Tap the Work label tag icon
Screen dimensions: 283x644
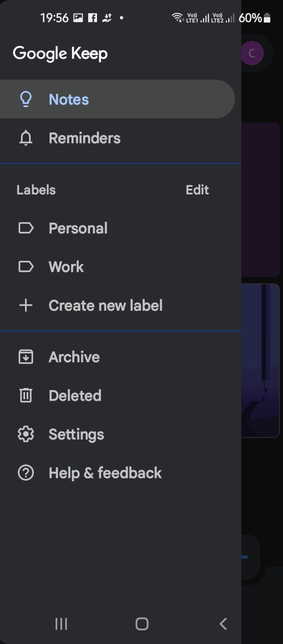26,267
